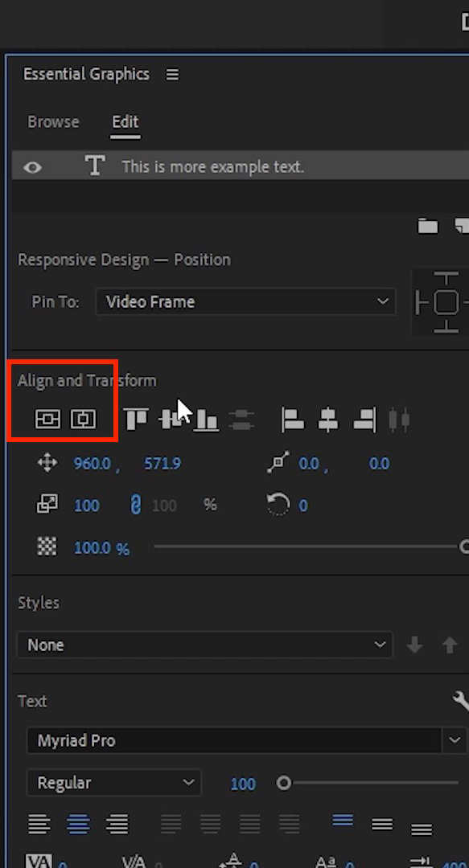
Task: Click the Styles section label
Action: click(39, 603)
